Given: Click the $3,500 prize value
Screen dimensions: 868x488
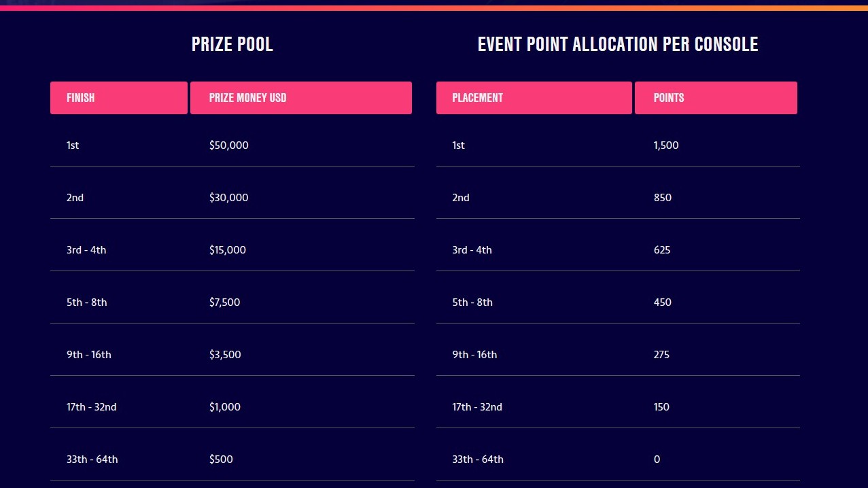Looking at the screenshot, I should tap(225, 355).
